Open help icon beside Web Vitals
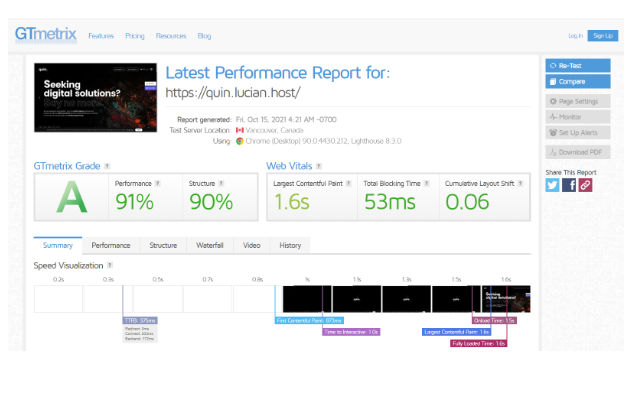The width and height of the screenshot is (635, 393). pos(319,166)
